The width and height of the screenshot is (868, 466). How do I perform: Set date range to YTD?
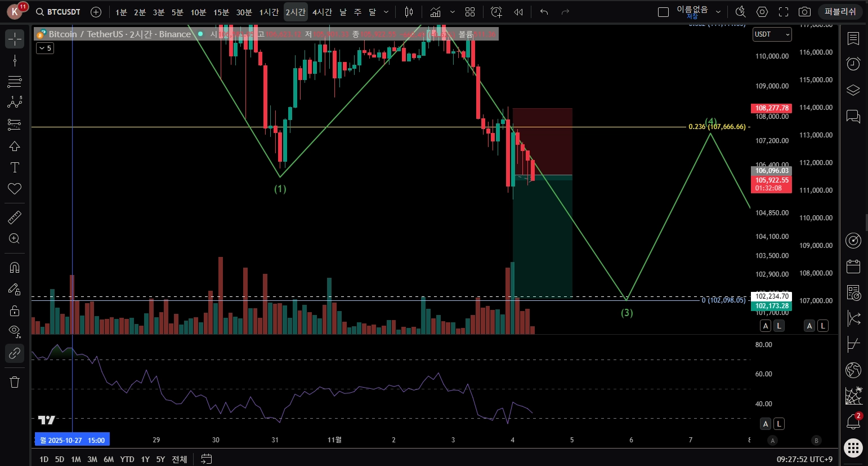127,459
